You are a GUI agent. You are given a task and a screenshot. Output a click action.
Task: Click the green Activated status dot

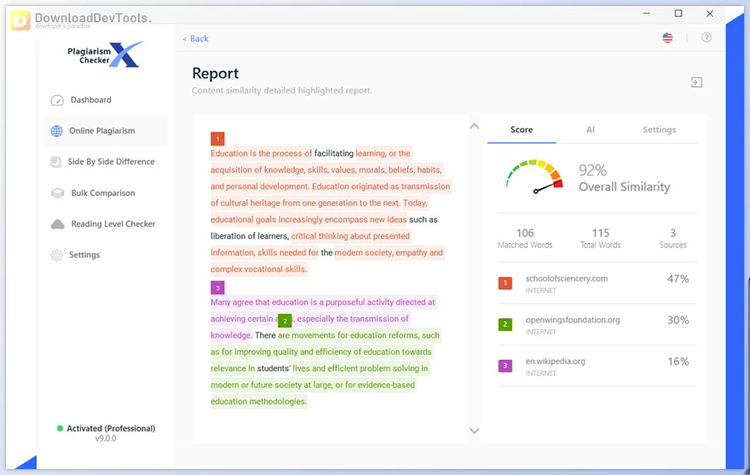60,428
